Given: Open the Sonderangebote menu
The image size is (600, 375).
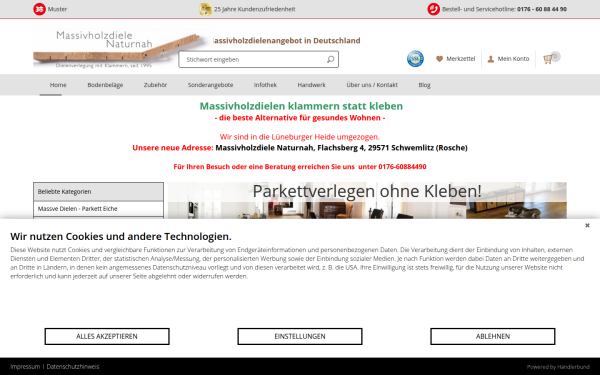Looking at the screenshot, I should pyautogui.click(x=210, y=85).
